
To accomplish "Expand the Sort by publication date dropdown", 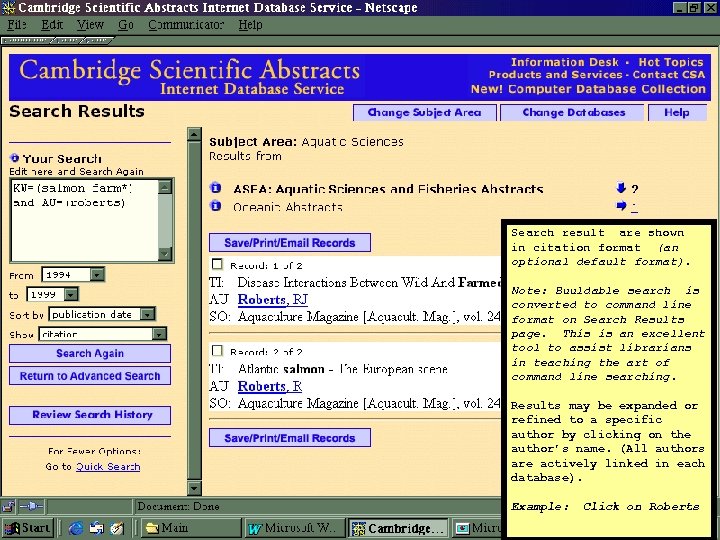I will point(147,314).
